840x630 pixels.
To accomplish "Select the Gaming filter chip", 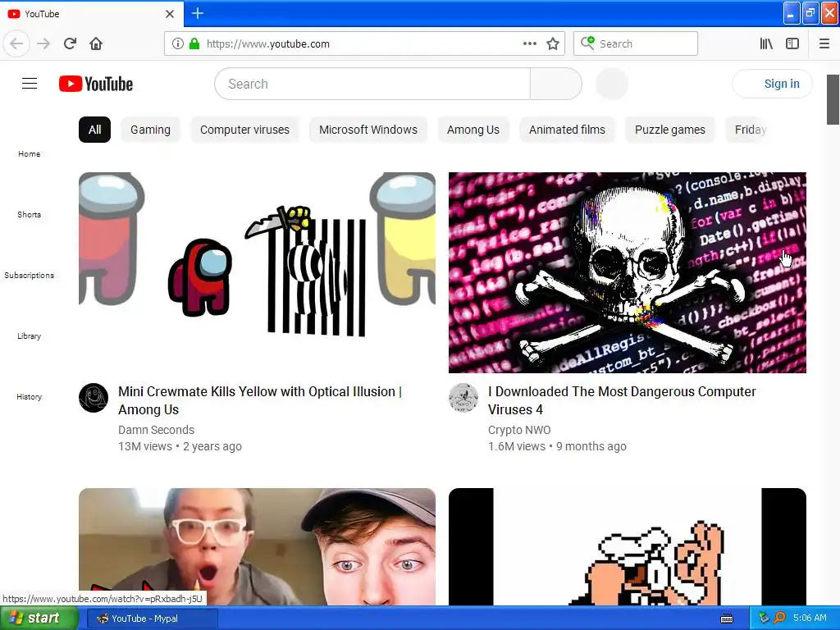I will click(151, 130).
